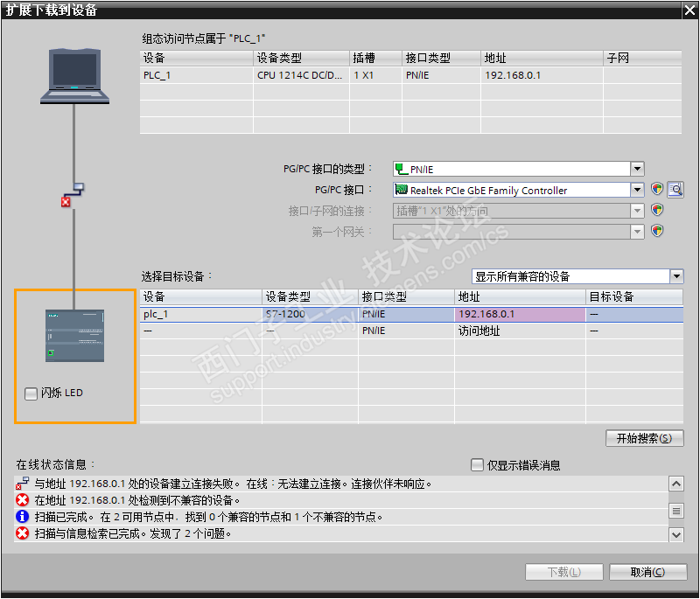Click the S7-1200 PLC device image
Viewport: 700px width, 599px height.
[74, 336]
